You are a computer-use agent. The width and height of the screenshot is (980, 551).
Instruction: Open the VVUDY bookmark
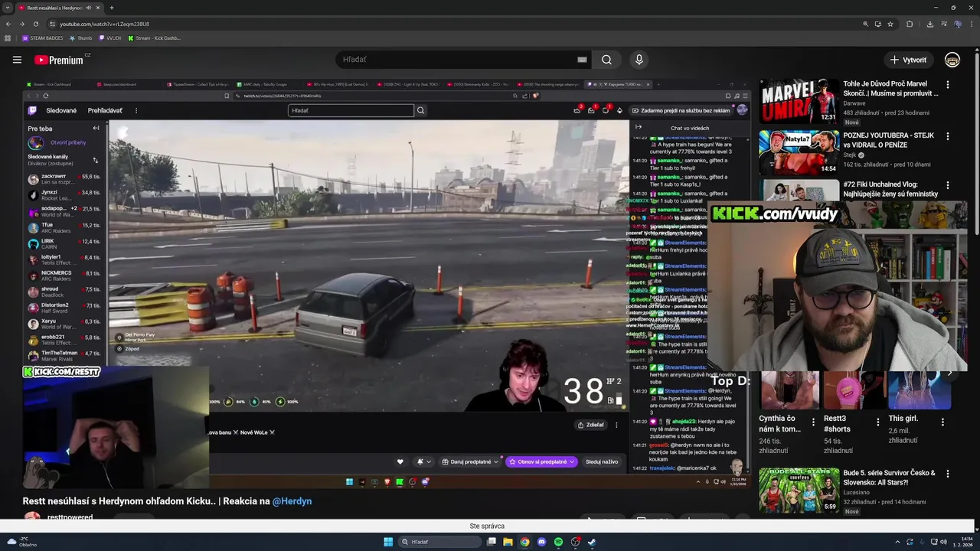pyautogui.click(x=109, y=37)
